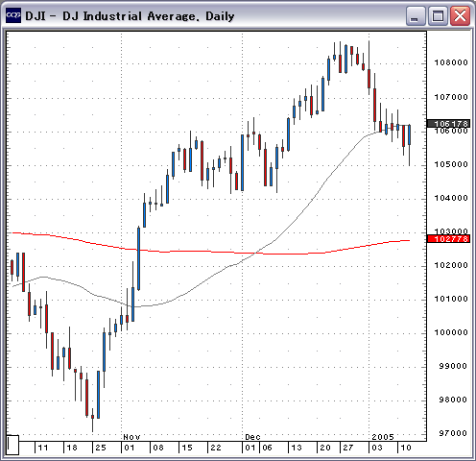Click date label 10 on time axis
The width and height of the screenshot is (476, 461).
coord(406,448)
